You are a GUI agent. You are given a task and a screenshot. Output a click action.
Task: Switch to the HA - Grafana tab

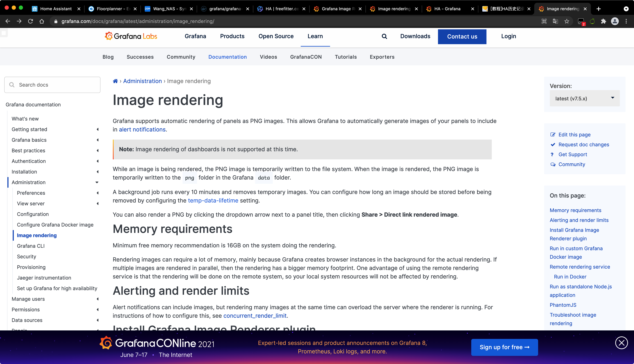(450, 9)
